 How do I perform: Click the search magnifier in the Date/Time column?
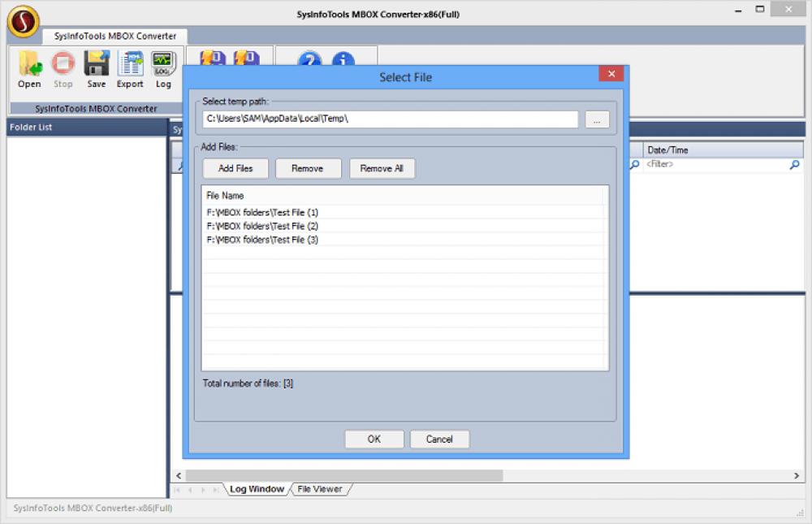pos(793,163)
